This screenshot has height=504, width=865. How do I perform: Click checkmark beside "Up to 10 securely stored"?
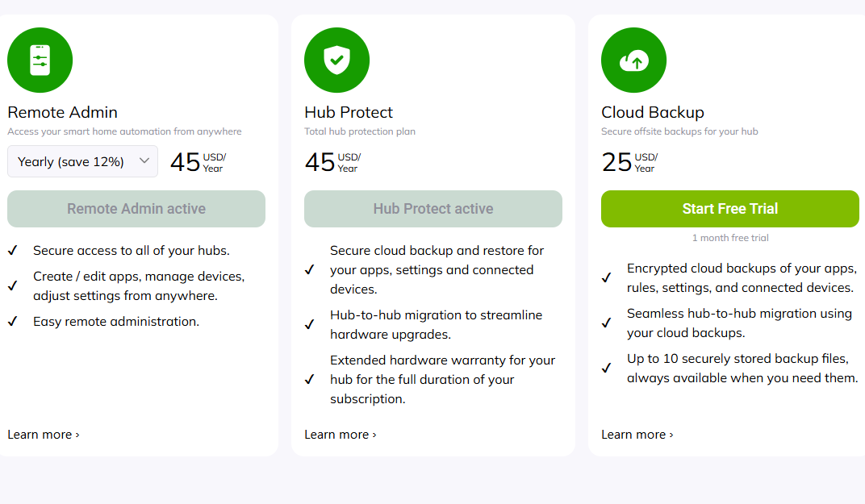tap(607, 369)
